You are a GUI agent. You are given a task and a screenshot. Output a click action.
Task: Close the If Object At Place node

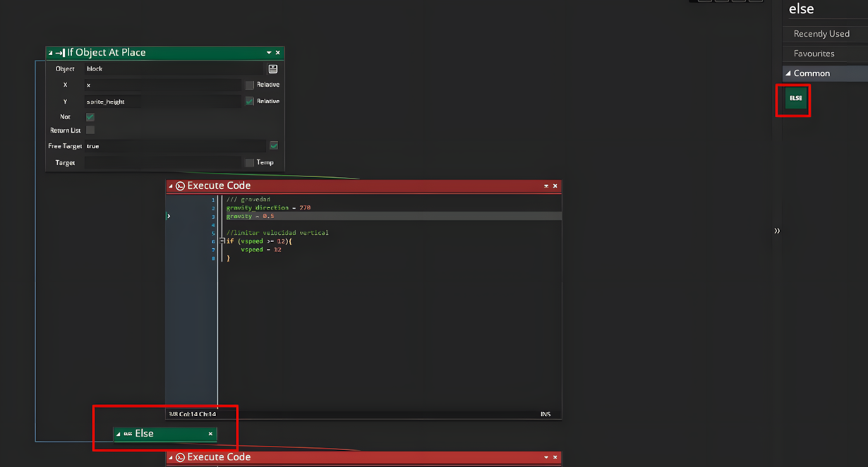(x=278, y=53)
